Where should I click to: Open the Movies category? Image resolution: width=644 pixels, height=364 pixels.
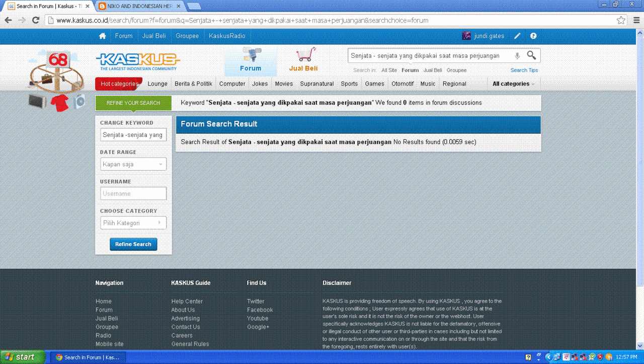coord(284,84)
